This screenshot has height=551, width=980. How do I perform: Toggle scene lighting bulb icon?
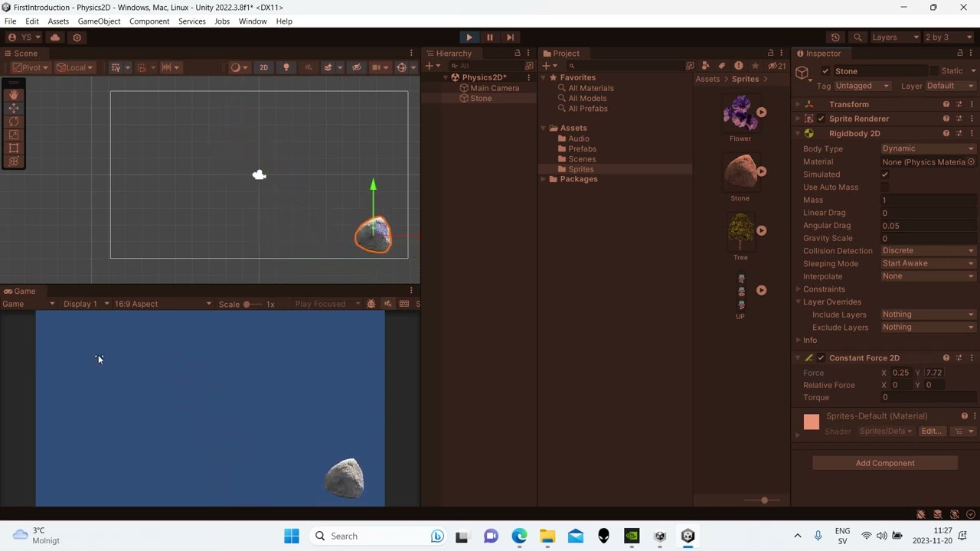286,67
